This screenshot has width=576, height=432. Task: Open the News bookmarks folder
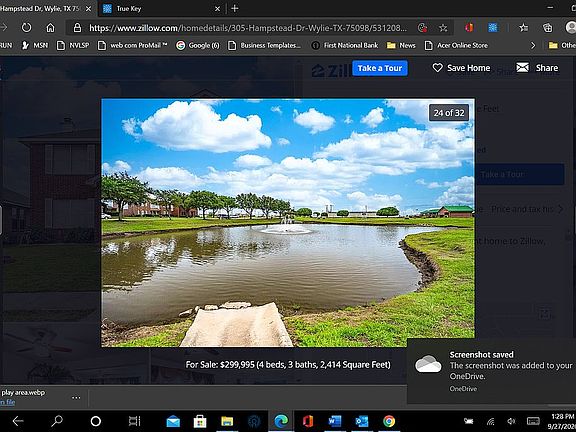[x=401, y=46]
